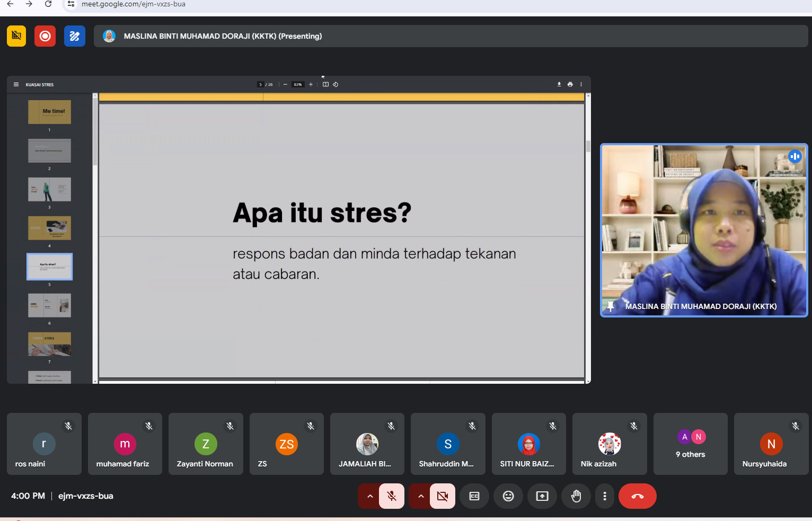Click the '9 others' participants tile
The image size is (812, 521).
click(690, 444)
